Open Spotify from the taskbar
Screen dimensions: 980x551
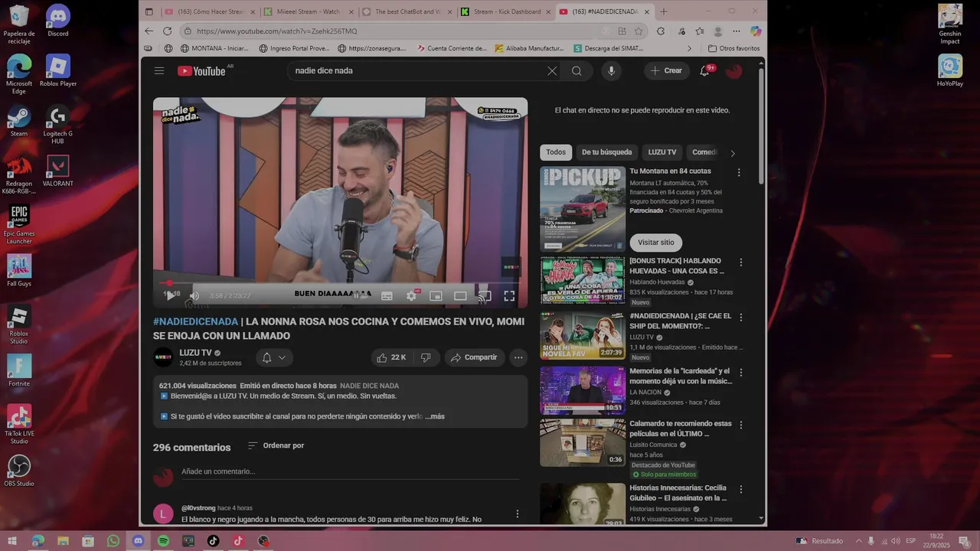163,541
